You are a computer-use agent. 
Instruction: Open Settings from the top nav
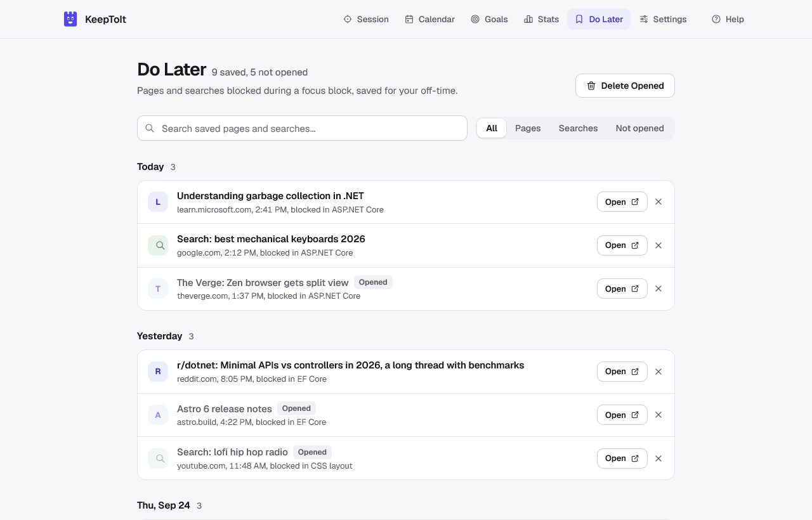coord(663,19)
